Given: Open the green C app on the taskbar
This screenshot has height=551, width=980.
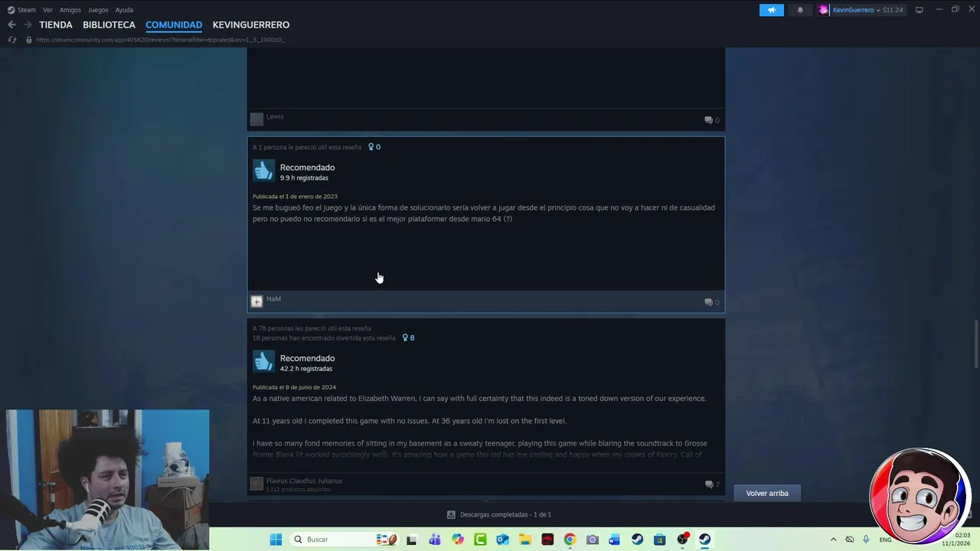Looking at the screenshot, I should 480,540.
